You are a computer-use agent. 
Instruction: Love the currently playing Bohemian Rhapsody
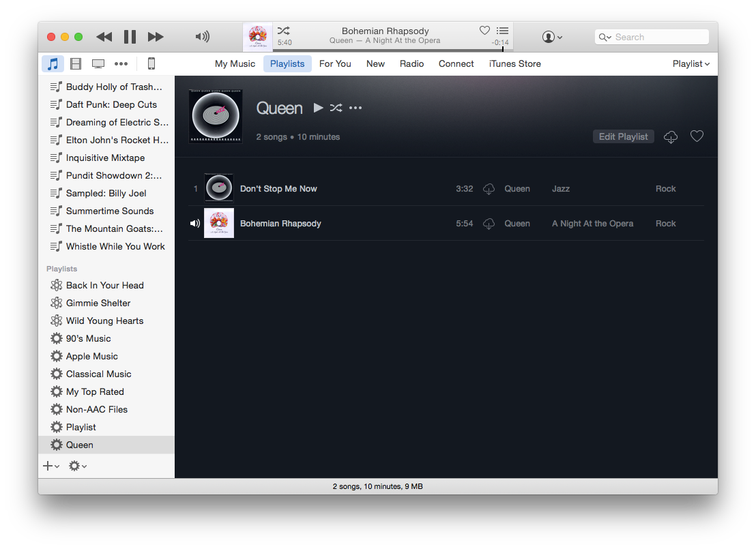484,30
